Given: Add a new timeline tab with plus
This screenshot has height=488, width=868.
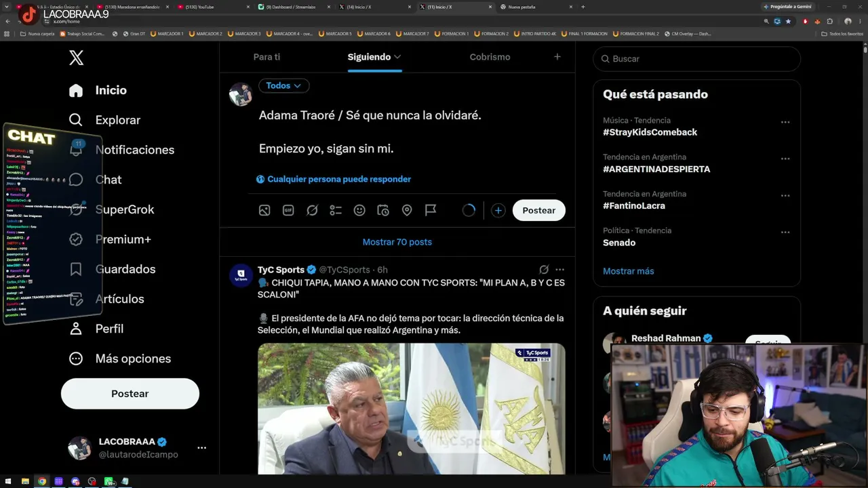Looking at the screenshot, I should pyautogui.click(x=557, y=57).
